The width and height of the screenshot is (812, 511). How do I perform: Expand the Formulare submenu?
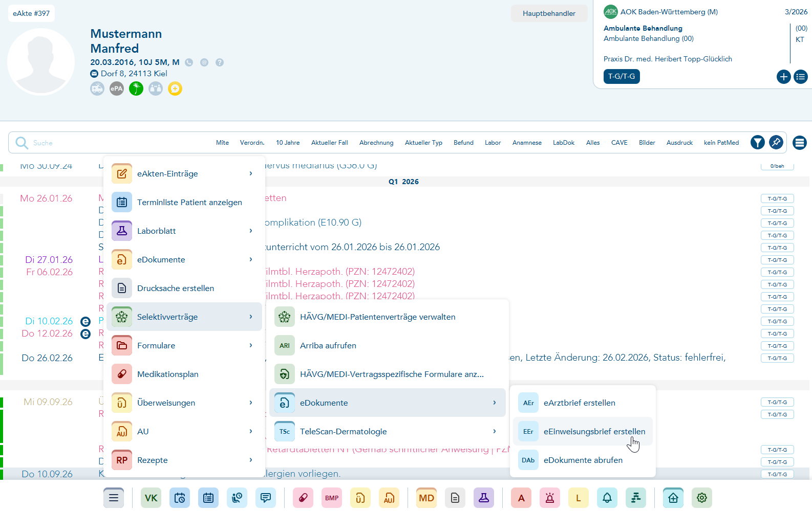point(184,345)
